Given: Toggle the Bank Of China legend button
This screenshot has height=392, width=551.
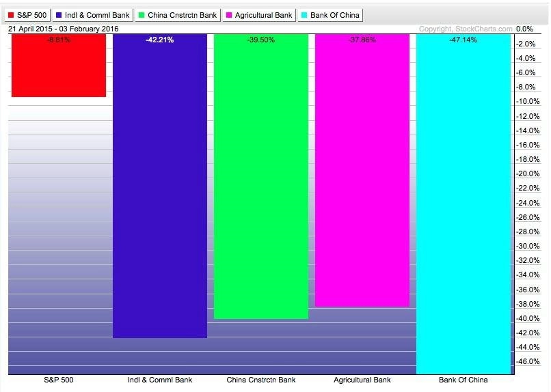Looking at the screenshot, I should click(x=330, y=15).
